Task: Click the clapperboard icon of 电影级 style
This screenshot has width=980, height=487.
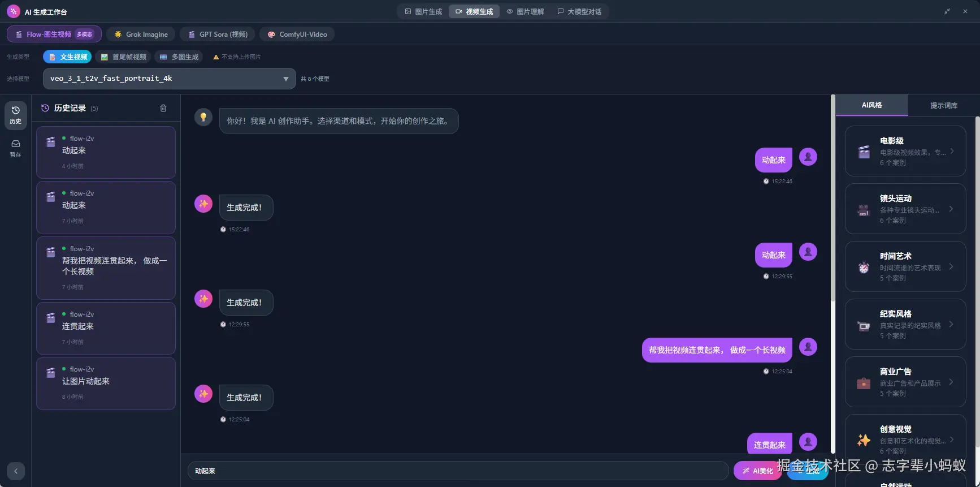Action: [x=864, y=152]
